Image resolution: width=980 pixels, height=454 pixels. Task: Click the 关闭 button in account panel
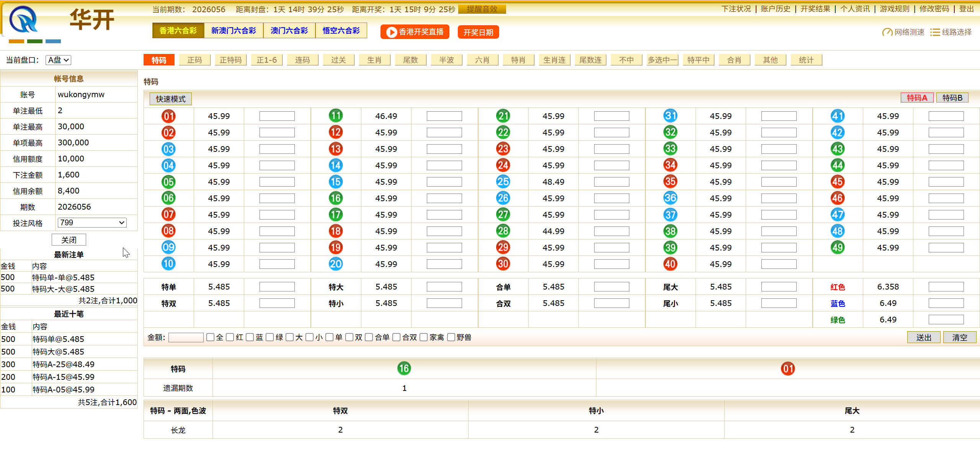coord(69,240)
